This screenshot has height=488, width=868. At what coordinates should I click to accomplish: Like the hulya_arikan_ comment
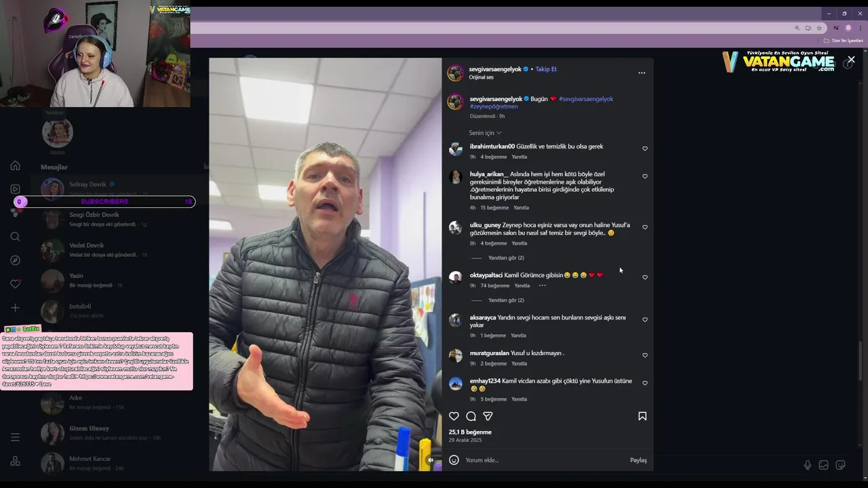pyautogui.click(x=645, y=176)
